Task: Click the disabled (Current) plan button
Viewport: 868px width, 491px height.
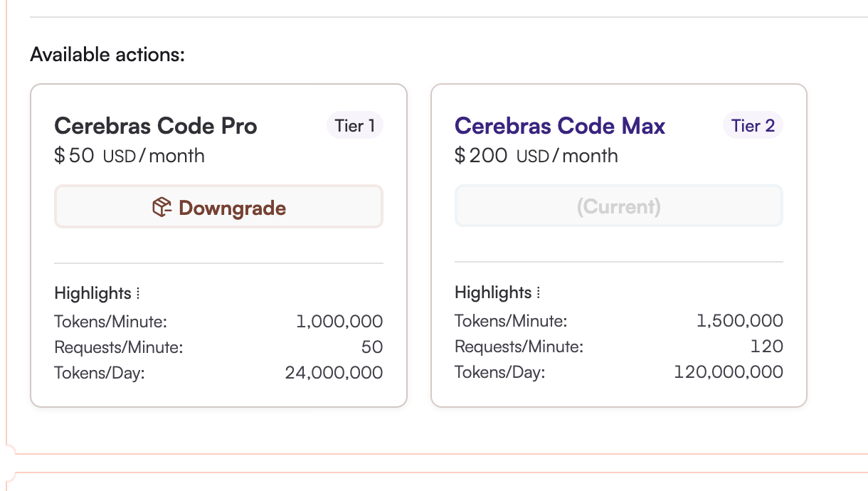Action: click(x=618, y=206)
